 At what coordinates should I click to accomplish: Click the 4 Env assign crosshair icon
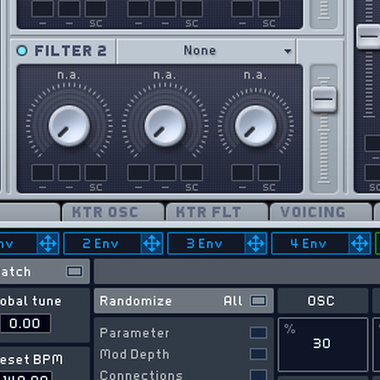point(360,244)
